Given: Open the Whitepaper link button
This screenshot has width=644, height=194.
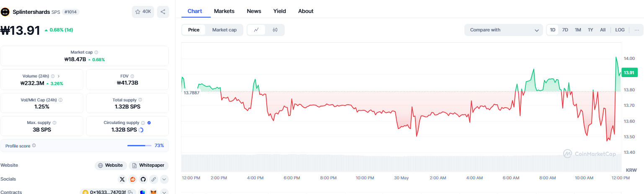Looking at the screenshot, I should click(x=149, y=166).
